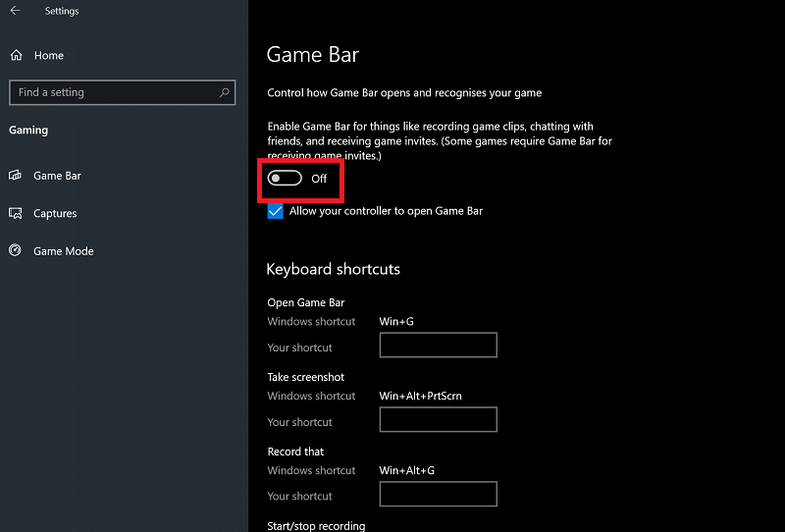Viewport: 785px width, 532px height.
Task: Select the Game Bar sidebar icon
Action: [x=15, y=176]
